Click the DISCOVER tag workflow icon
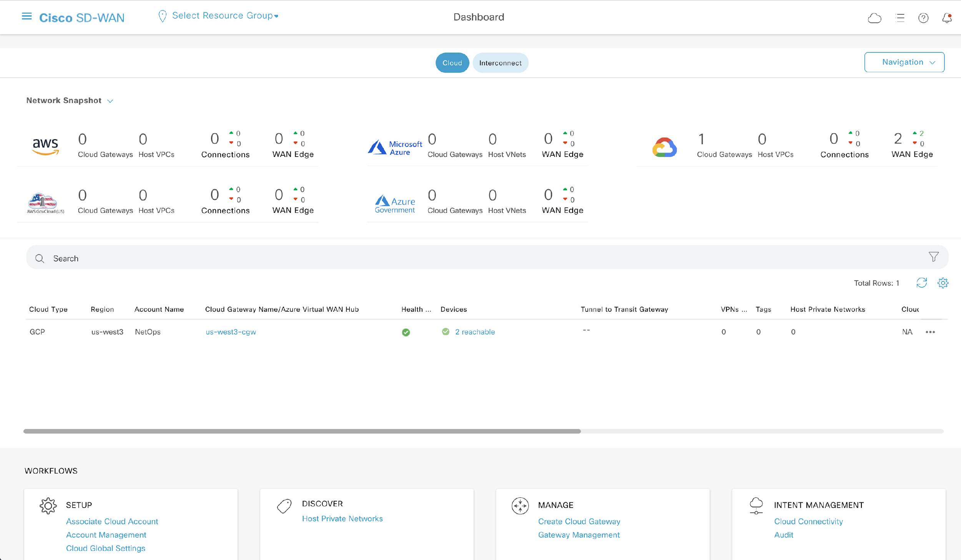The width and height of the screenshot is (961, 560). point(284,506)
